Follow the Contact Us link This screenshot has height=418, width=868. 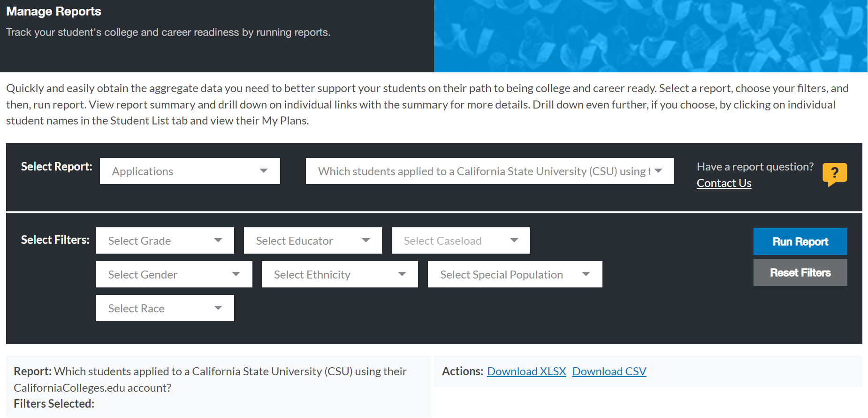pyautogui.click(x=724, y=183)
